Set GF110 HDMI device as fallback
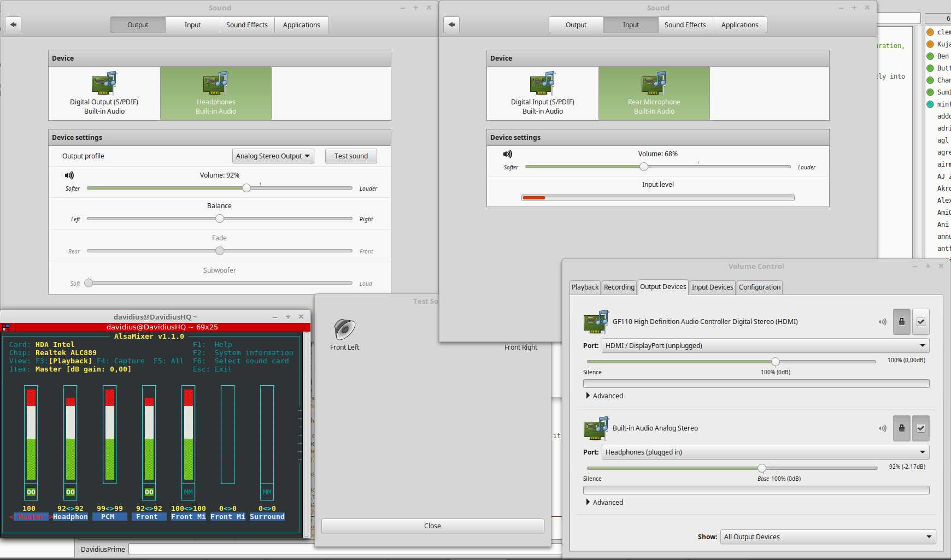This screenshot has height=560, width=951. 921,322
